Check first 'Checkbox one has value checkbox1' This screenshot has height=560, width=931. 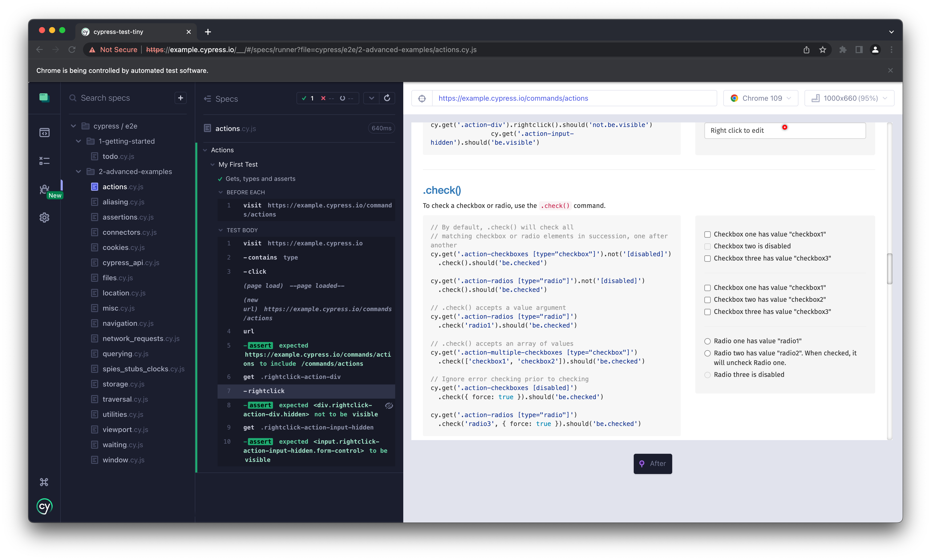tap(707, 234)
